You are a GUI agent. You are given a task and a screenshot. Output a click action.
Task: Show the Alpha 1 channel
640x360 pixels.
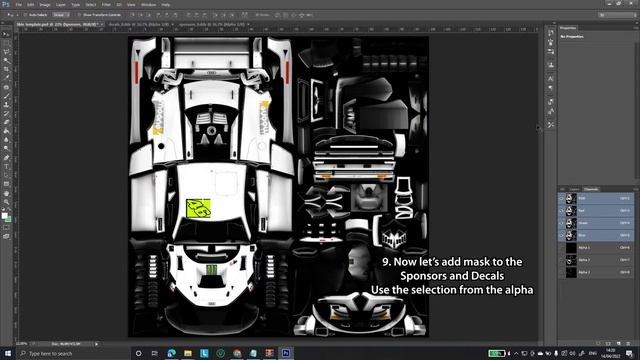tap(562, 247)
